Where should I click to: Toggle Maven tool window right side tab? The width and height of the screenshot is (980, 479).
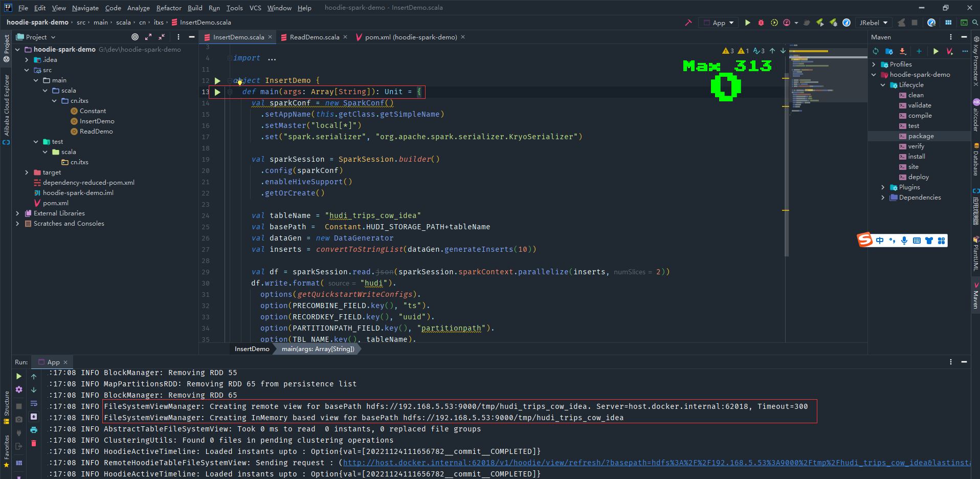point(975,295)
